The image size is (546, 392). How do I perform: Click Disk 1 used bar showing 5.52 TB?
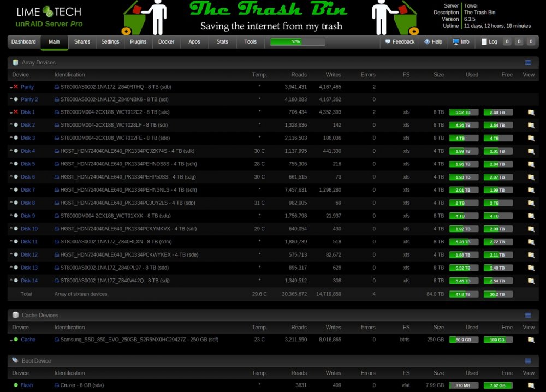tap(464, 112)
